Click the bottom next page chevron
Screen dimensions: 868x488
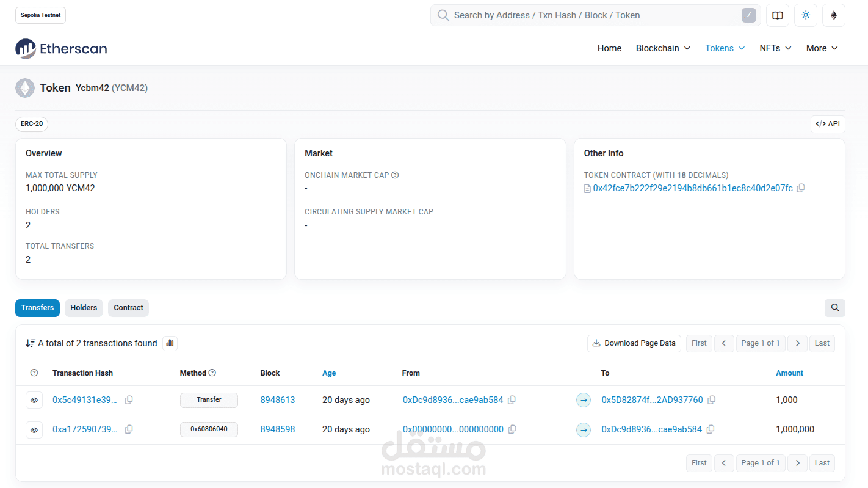click(x=797, y=463)
